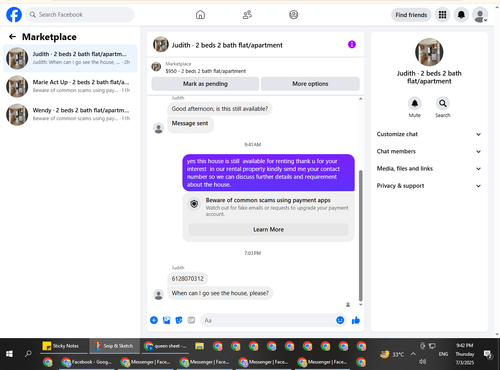
Task: Mute the conversation with the bell
Action: pyautogui.click(x=415, y=104)
